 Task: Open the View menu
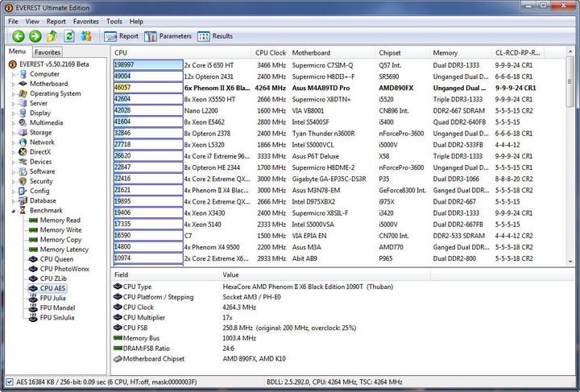click(32, 22)
